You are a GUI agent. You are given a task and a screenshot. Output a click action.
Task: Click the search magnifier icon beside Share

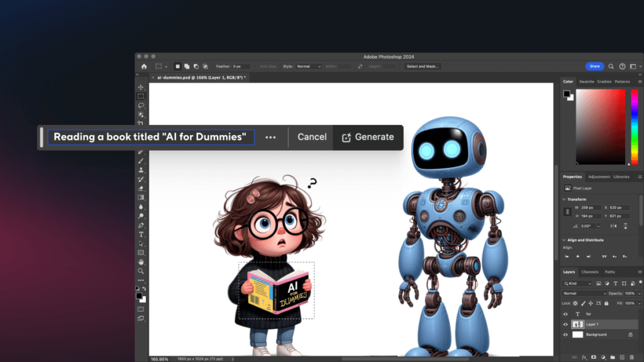[x=611, y=67]
